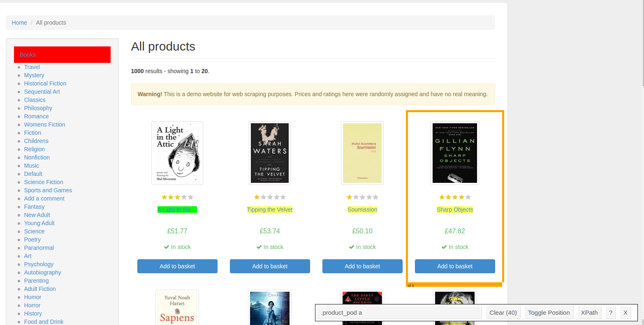This screenshot has width=644, height=325.
Task: Open the Sharp Objects title link
Action: 455,210
